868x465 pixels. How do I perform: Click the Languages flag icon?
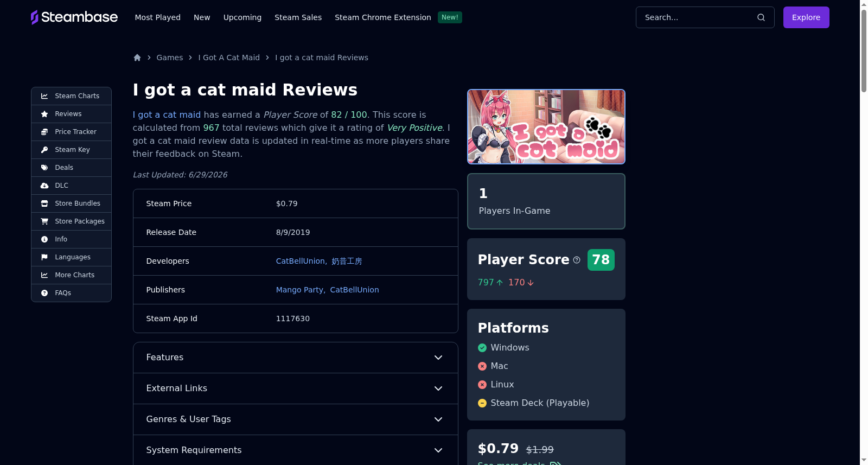click(x=44, y=257)
